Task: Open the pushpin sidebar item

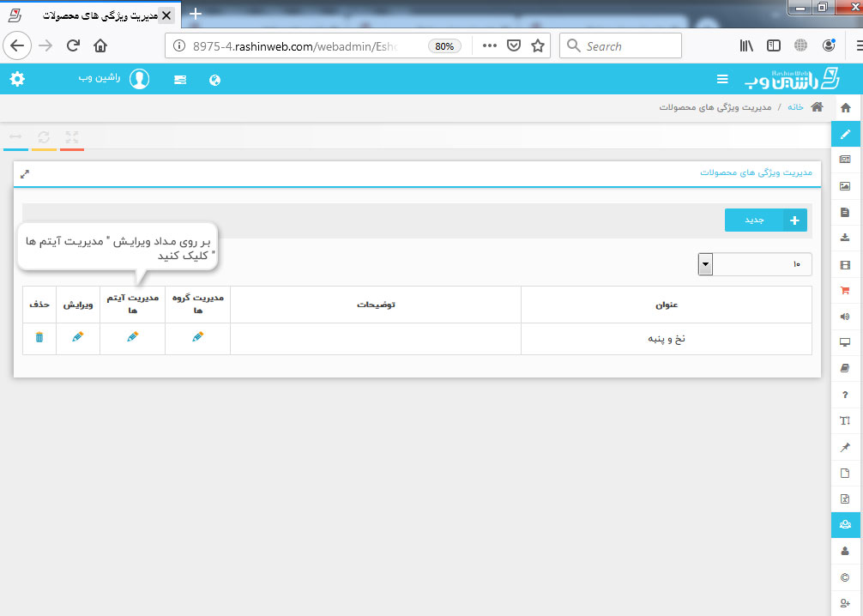Action: tap(845, 447)
